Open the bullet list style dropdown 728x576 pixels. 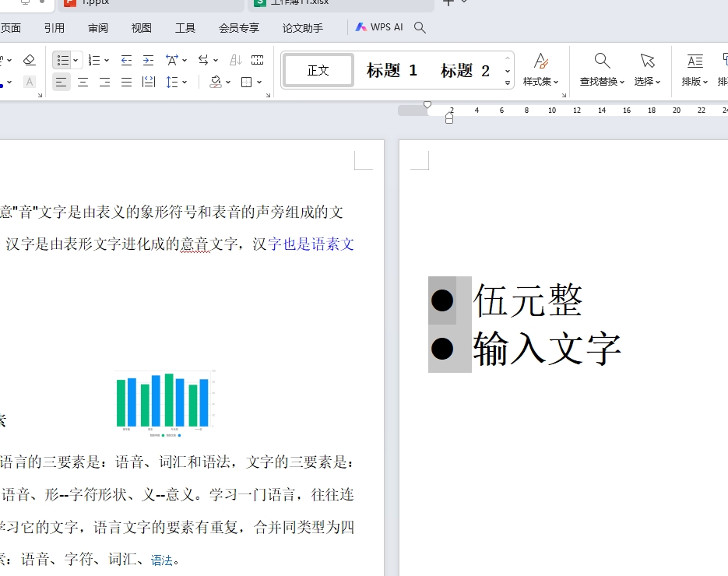click(x=76, y=60)
